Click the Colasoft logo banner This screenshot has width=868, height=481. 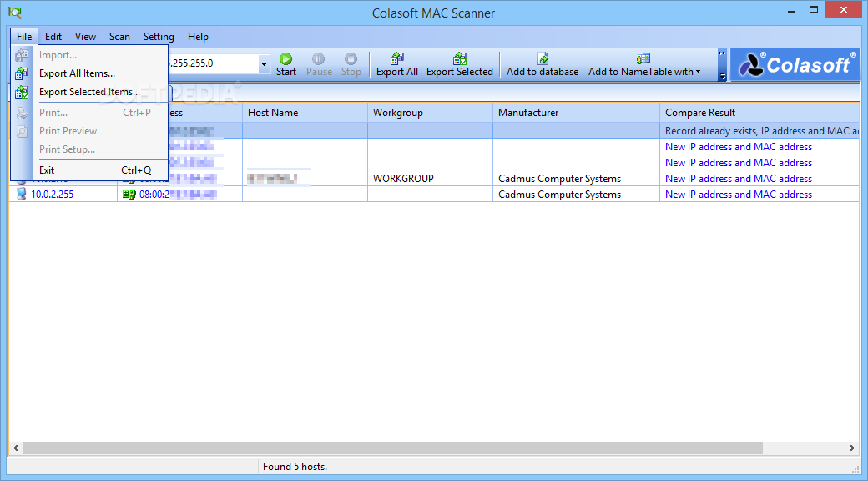pos(795,65)
